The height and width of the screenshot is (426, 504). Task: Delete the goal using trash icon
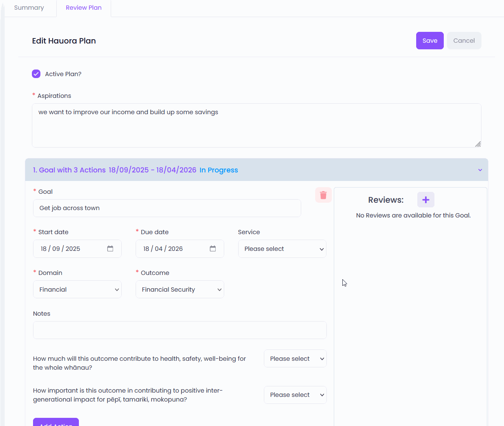coord(323,195)
